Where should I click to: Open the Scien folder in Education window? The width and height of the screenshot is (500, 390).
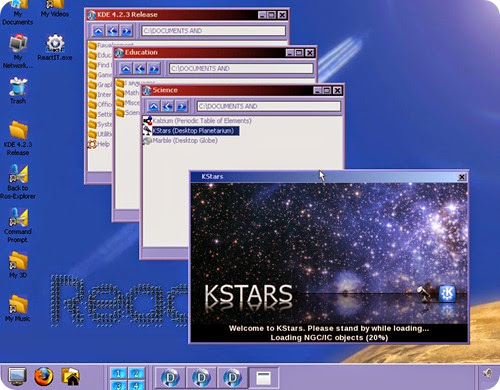point(127,113)
